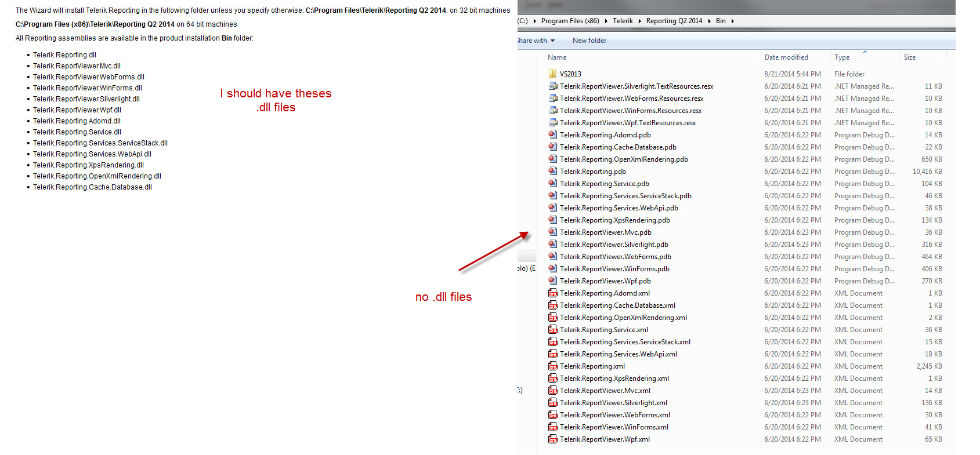Click Telerik.Reporting.Cache.Database.dll in the list
The image size is (980, 455).
pos(92,187)
